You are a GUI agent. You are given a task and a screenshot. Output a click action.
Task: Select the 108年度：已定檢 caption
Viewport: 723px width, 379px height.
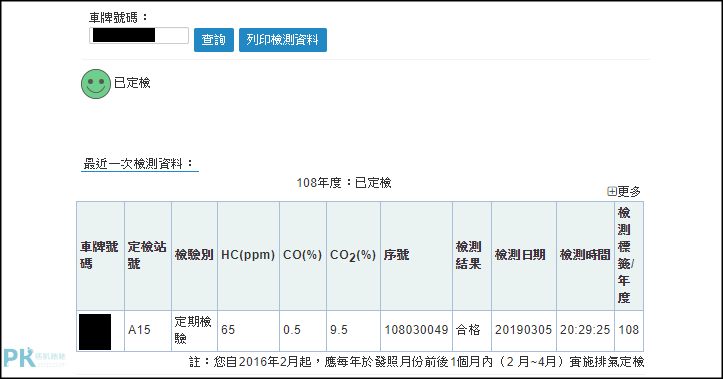point(344,183)
